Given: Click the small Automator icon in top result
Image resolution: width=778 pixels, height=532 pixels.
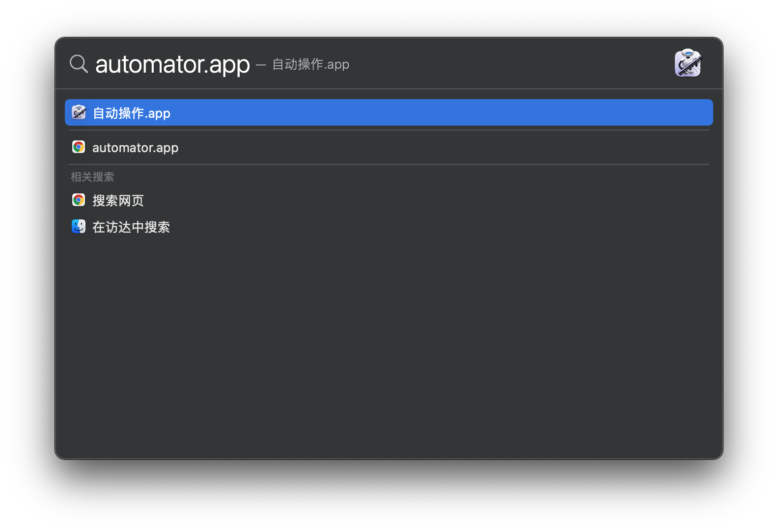Looking at the screenshot, I should (x=79, y=113).
